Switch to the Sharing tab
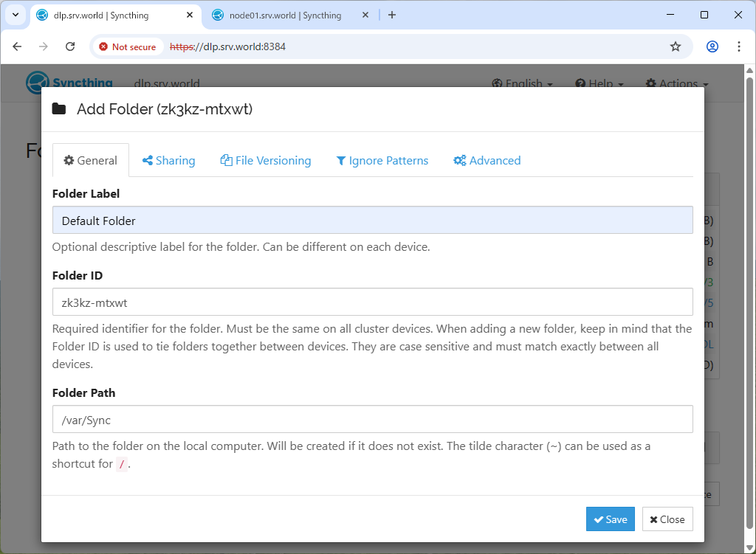 pyautogui.click(x=169, y=161)
